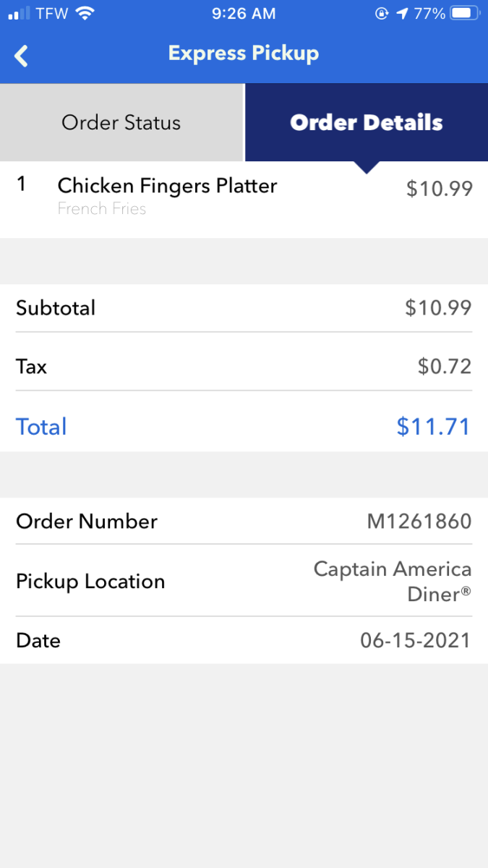Viewport: 488px width, 868px height.
Task: Switch to the Order Status tab
Action: (121, 122)
